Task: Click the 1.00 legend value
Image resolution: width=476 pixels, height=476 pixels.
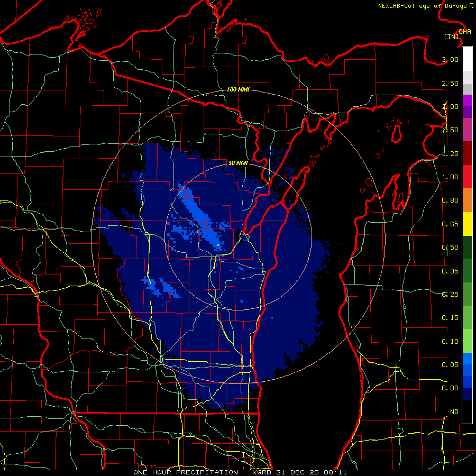Action: pyautogui.click(x=450, y=177)
